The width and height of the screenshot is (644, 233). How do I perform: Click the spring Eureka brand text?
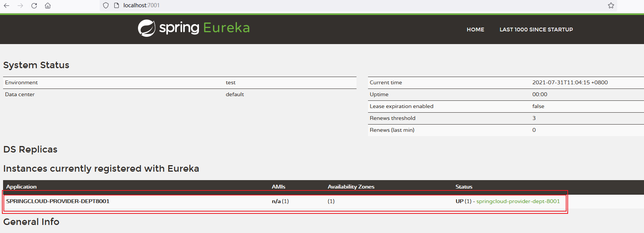(x=204, y=28)
